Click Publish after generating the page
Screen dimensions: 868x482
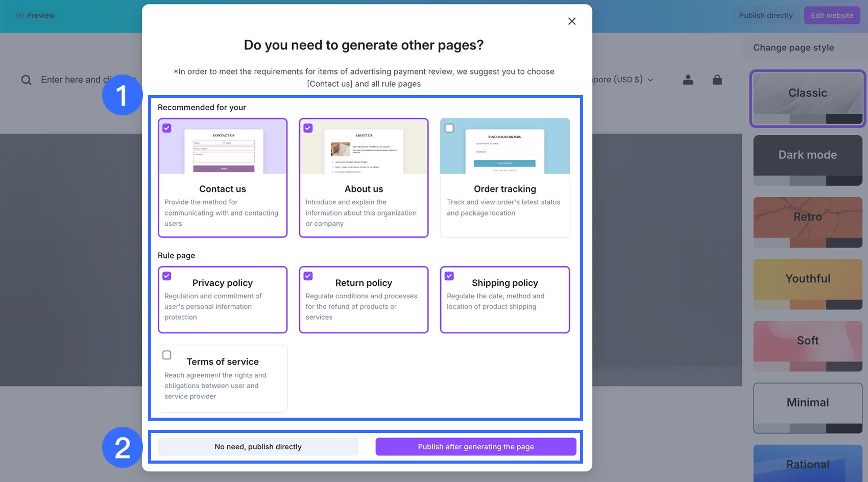pyautogui.click(x=476, y=447)
